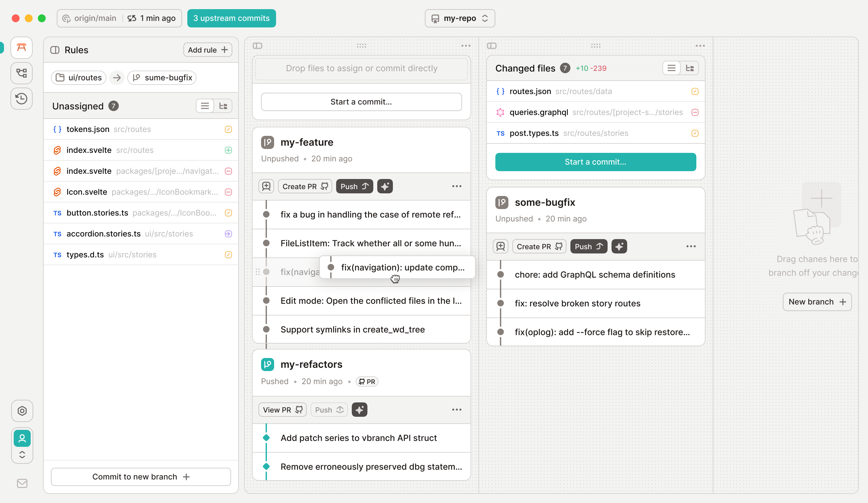Screen dimensions: 868x503
Task: Click the 3 upstream commits button
Action: click(231, 18)
